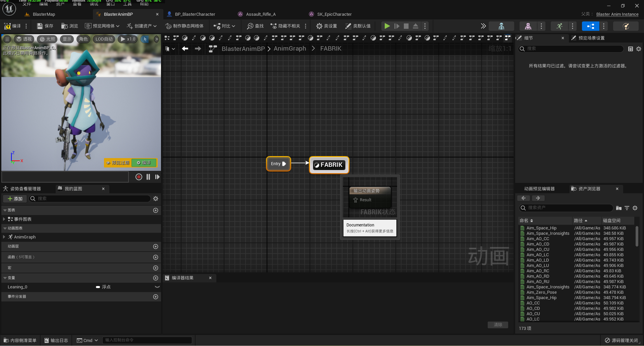Viewport: 644px width, 346px height.
Task: Click the Details search field
Action: pyautogui.click(x=571, y=49)
